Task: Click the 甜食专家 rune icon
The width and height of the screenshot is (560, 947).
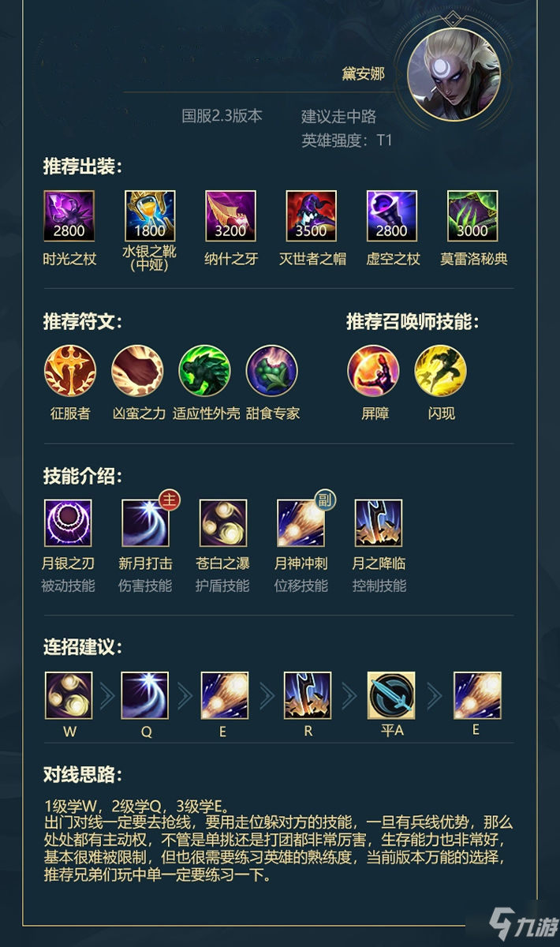Action: click(272, 371)
